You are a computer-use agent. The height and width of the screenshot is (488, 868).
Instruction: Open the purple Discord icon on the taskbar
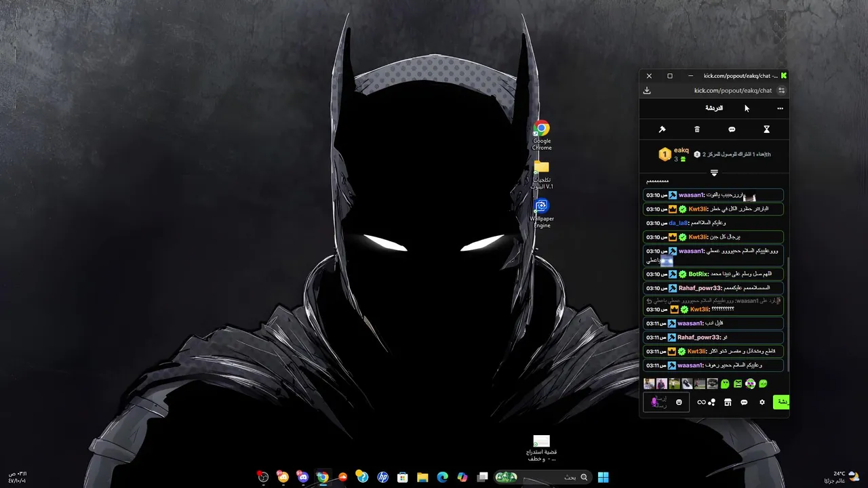click(x=303, y=477)
